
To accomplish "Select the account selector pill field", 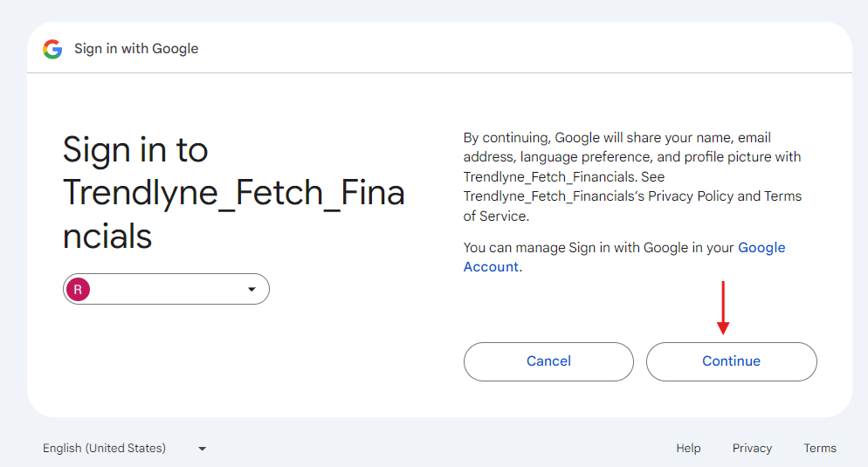I will tap(166, 289).
